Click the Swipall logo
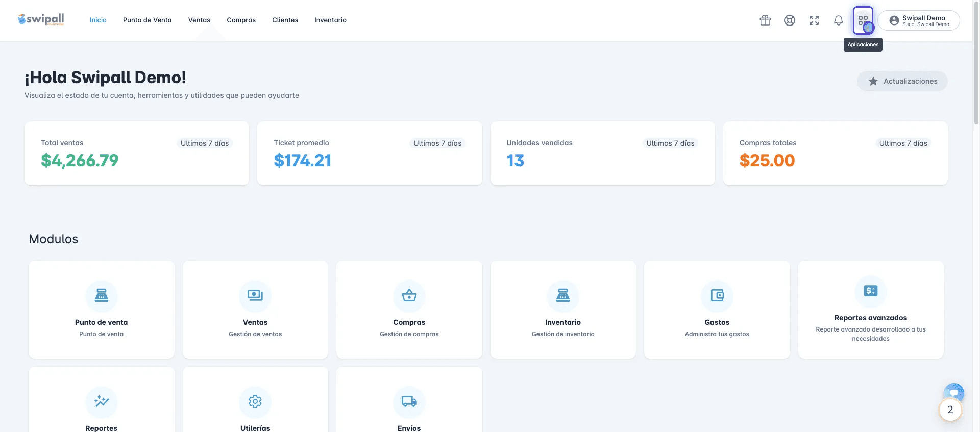This screenshot has width=980, height=432. (41, 19)
